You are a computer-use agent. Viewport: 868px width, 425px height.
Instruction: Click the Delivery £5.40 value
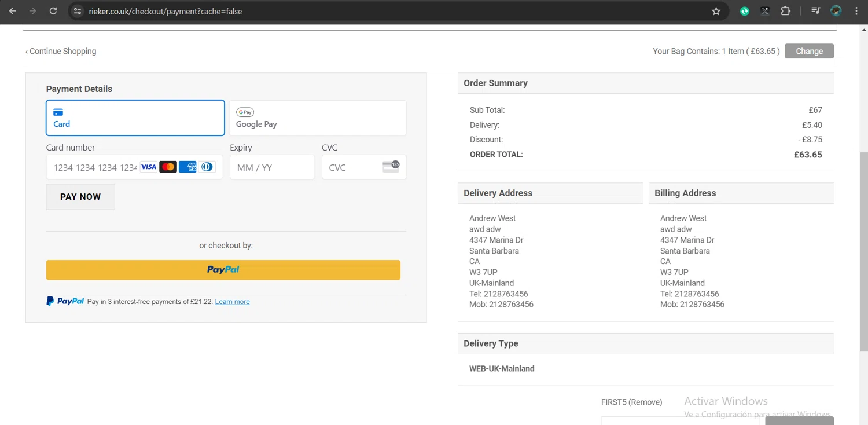[x=812, y=125]
